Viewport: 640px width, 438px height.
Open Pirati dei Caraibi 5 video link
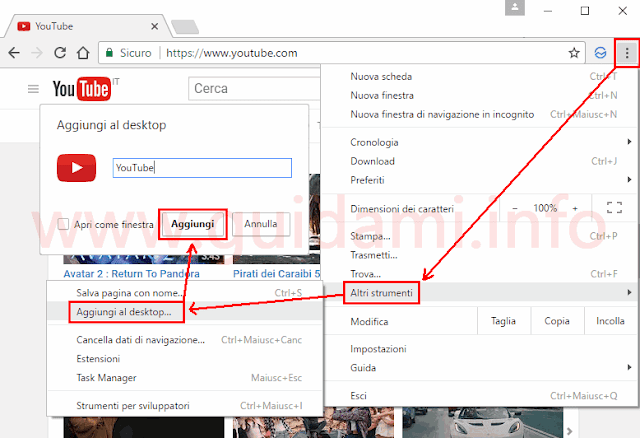[276, 273]
